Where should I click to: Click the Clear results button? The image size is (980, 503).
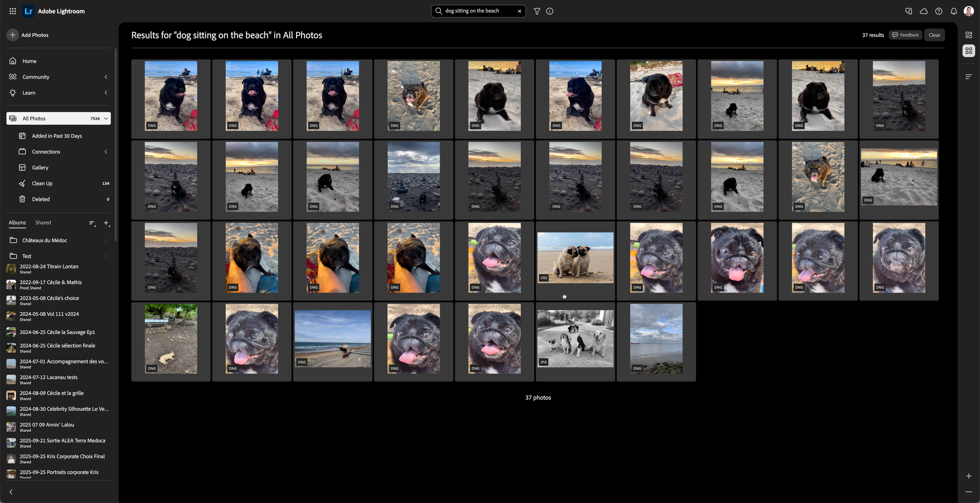point(934,35)
